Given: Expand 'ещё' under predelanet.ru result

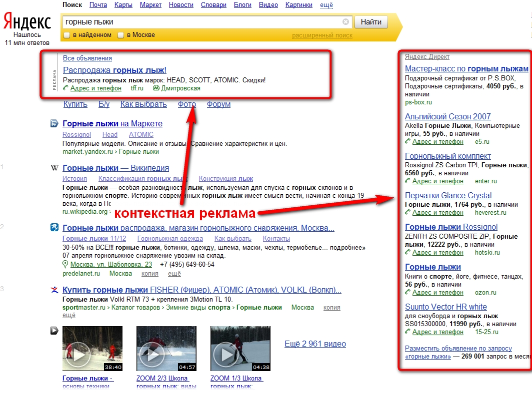Looking at the screenshot, I should (x=174, y=273).
